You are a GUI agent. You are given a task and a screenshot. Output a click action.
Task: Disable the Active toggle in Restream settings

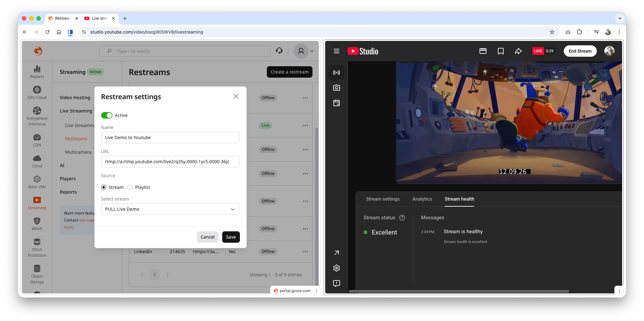(106, 115)
